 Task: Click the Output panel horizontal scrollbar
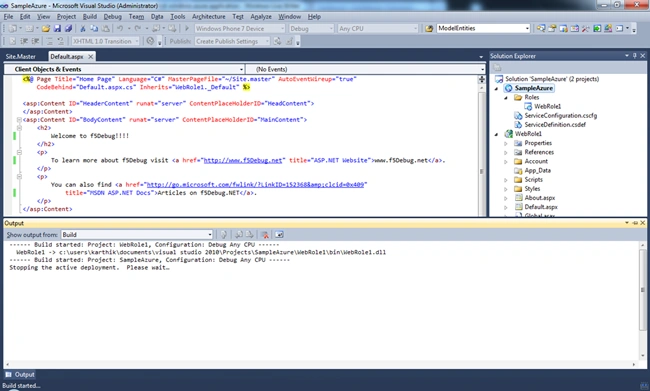pos(320,364)
